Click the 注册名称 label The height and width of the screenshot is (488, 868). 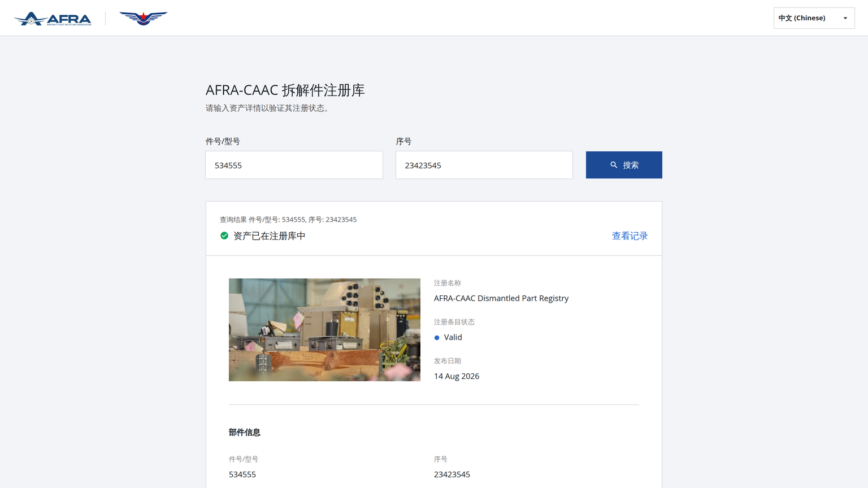click(448, 283)
